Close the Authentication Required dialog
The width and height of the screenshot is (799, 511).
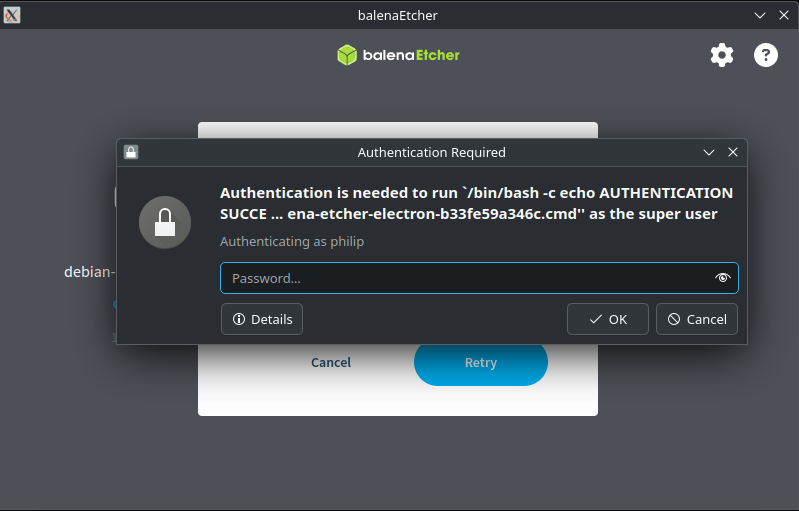[733, 152]
